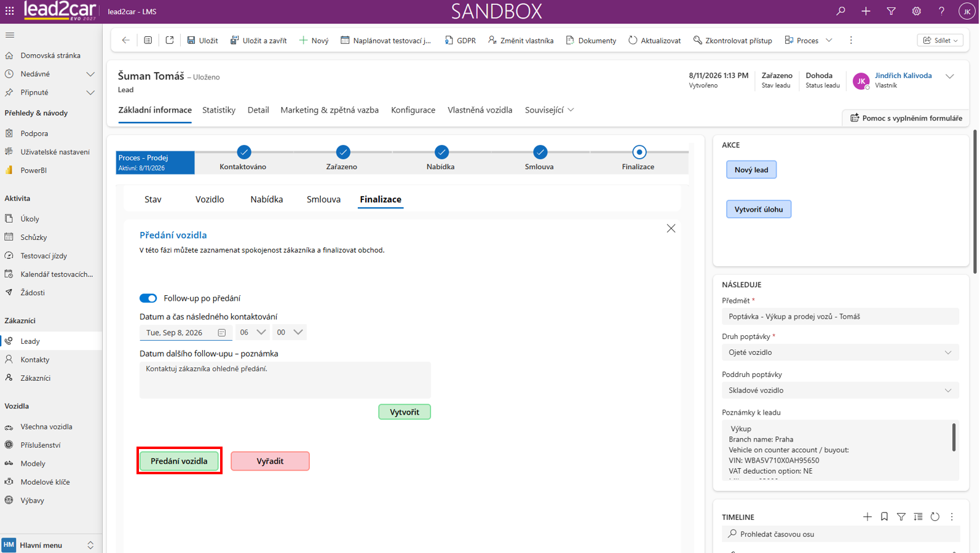Expand the Související tab menu
This screenshot has height=553, width=980.
point(549,110)
